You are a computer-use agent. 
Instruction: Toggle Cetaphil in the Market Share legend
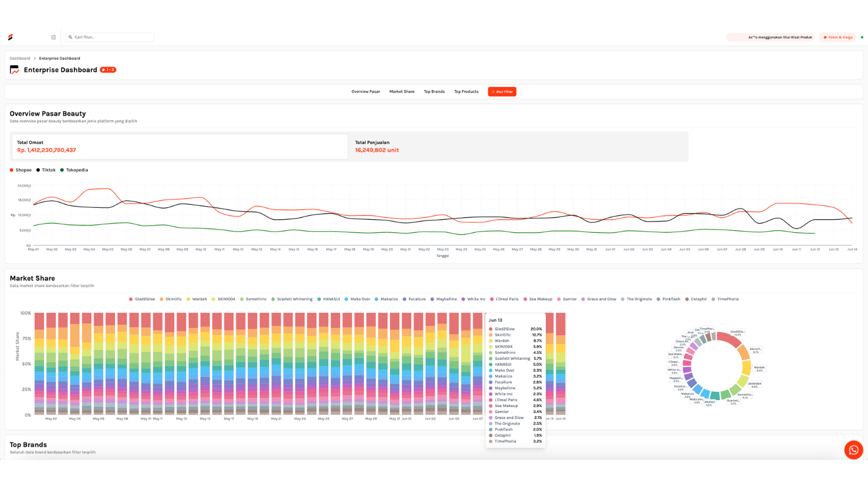696,299
